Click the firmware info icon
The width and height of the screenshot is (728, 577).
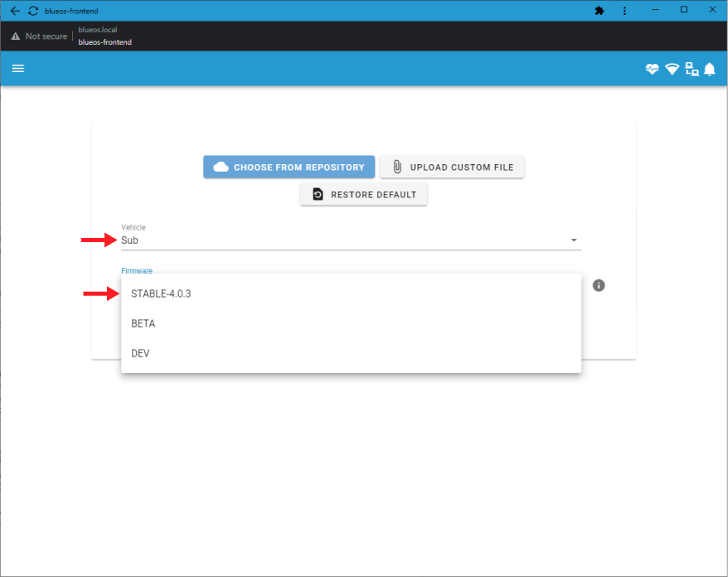point(599,285)
